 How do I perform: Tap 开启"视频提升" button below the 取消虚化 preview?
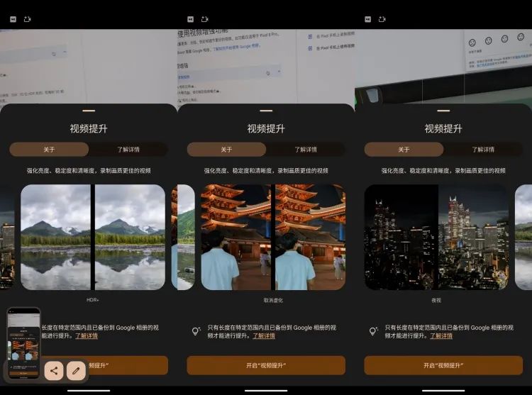click(266, 365)
